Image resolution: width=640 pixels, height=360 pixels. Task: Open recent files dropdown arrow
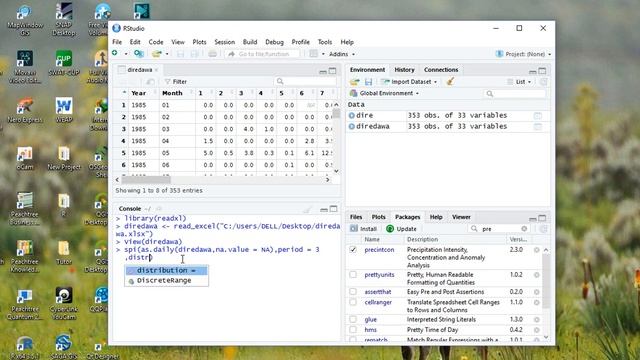(x=167, y=54)
